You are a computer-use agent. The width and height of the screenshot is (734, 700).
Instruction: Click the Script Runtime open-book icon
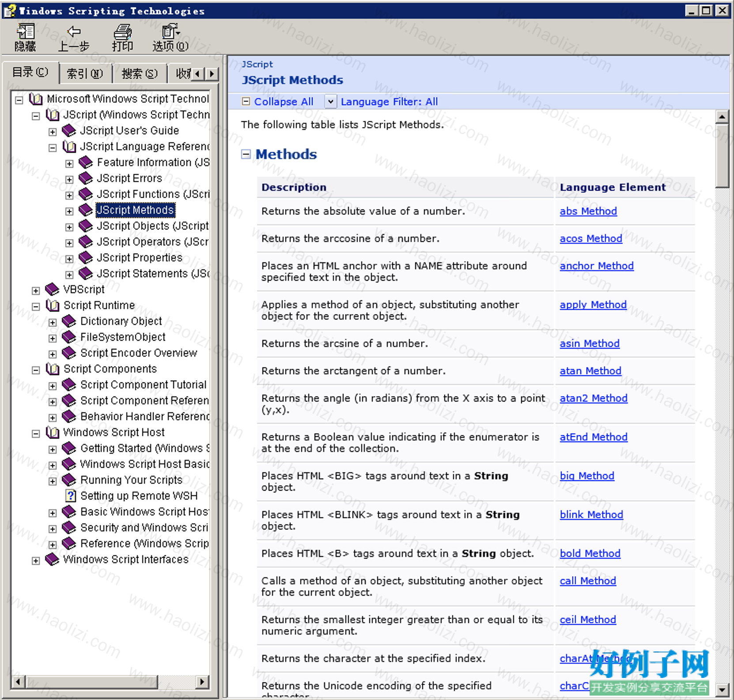coord(53,305)
